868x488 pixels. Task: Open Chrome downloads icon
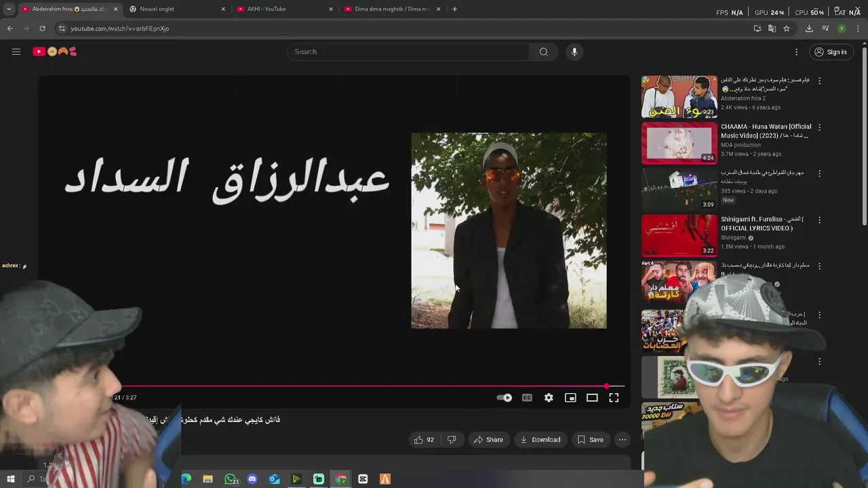click(809, 28)
